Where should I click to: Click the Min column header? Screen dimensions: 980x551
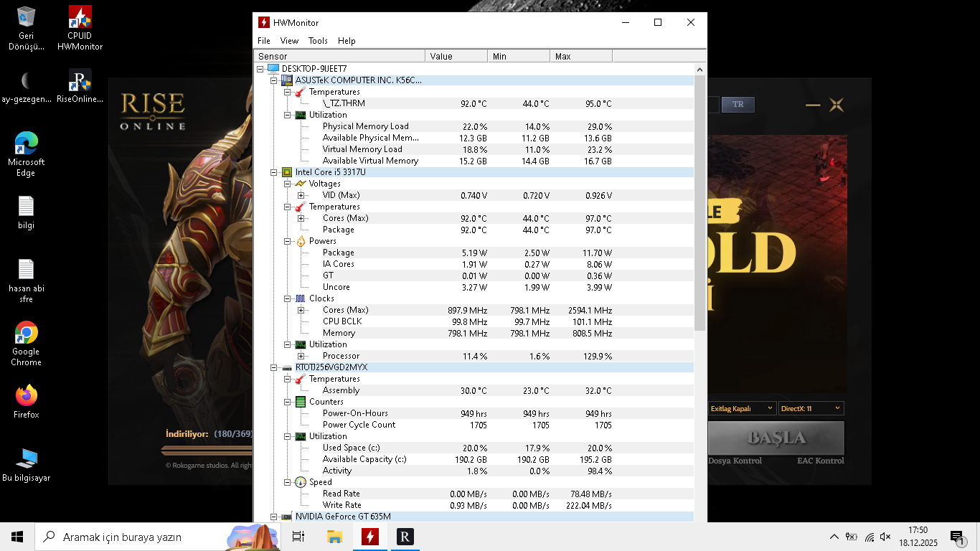click(x=519, y=56)
